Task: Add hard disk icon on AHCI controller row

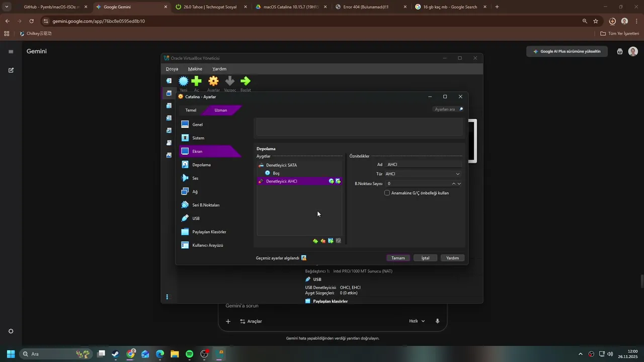Action: pos(338,181)
